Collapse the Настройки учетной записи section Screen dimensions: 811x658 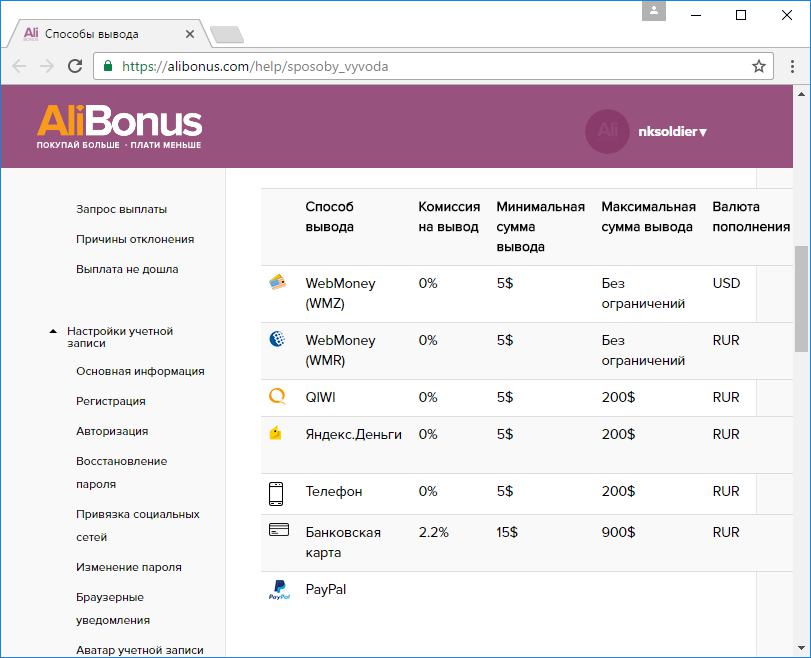(53, 331)
